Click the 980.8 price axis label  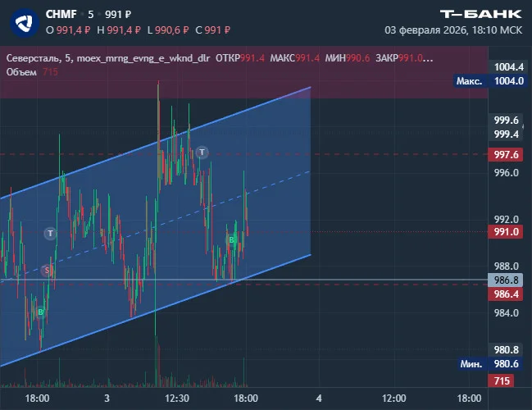[x=507, y=349]
